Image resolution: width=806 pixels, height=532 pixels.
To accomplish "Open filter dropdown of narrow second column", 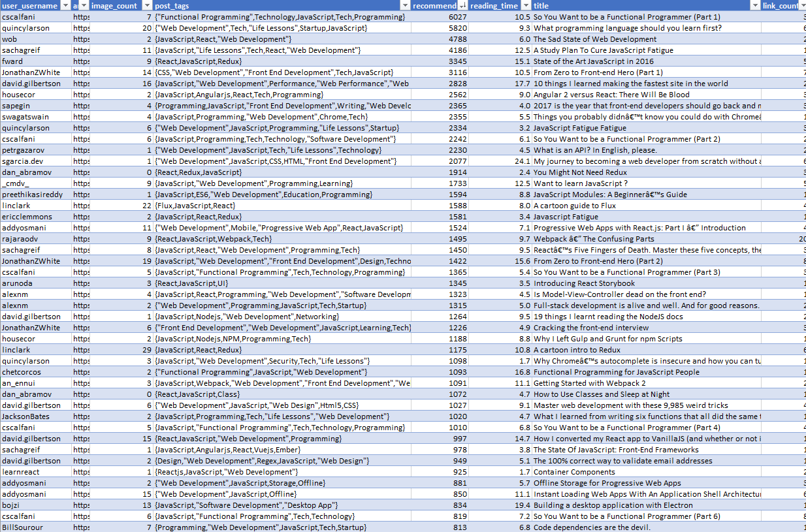I will (x=84, y=6).
